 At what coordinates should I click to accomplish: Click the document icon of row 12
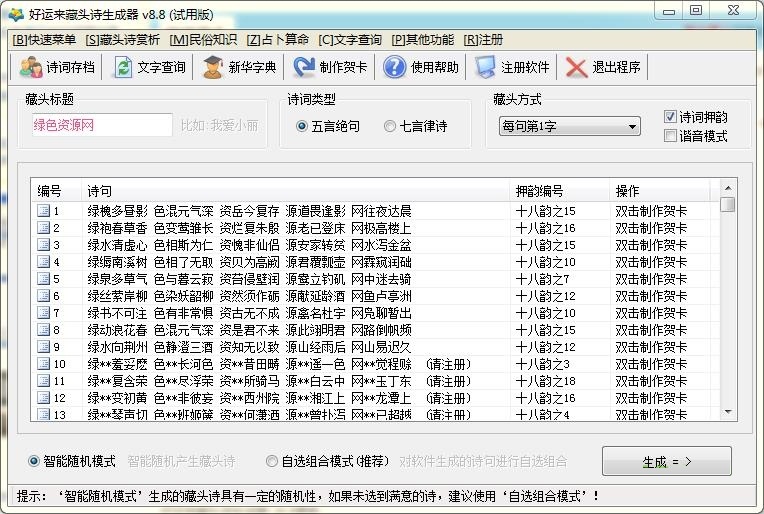43,398
